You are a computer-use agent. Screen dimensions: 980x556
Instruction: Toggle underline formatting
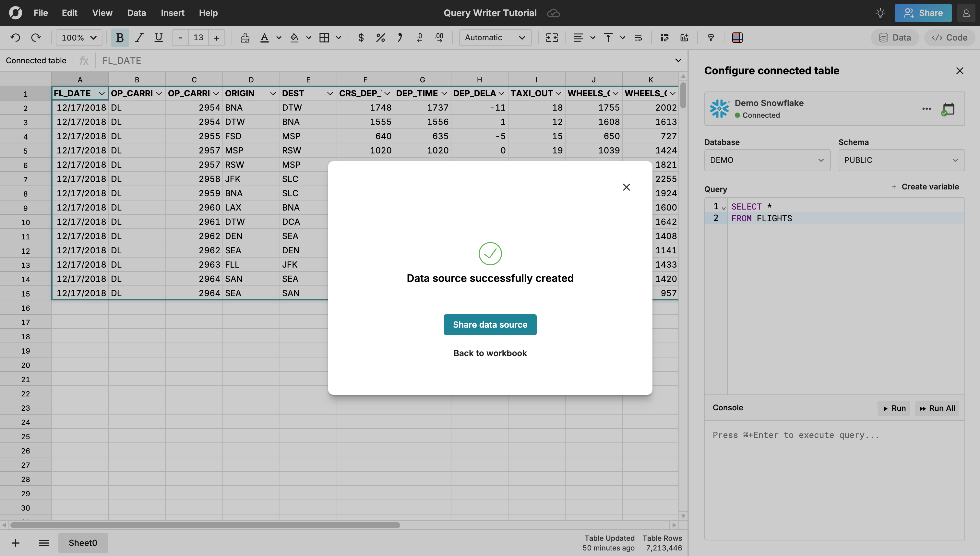(159, 37)
